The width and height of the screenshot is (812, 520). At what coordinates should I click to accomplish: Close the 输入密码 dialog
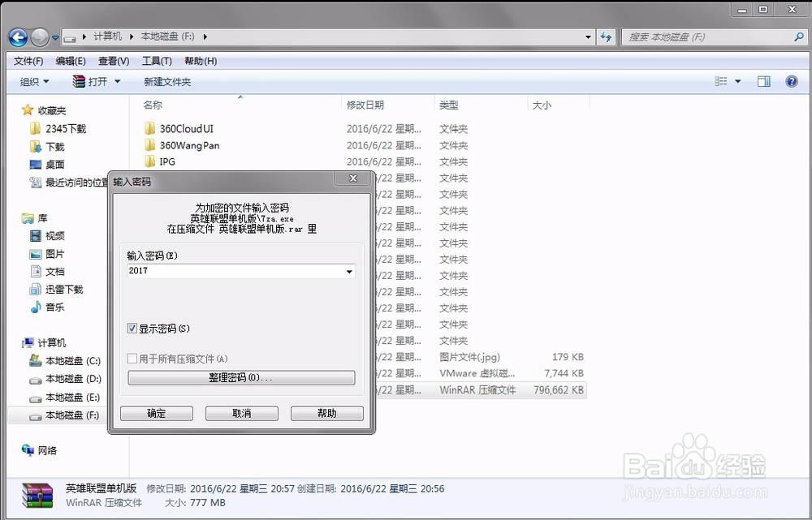[x=353, y=178]
